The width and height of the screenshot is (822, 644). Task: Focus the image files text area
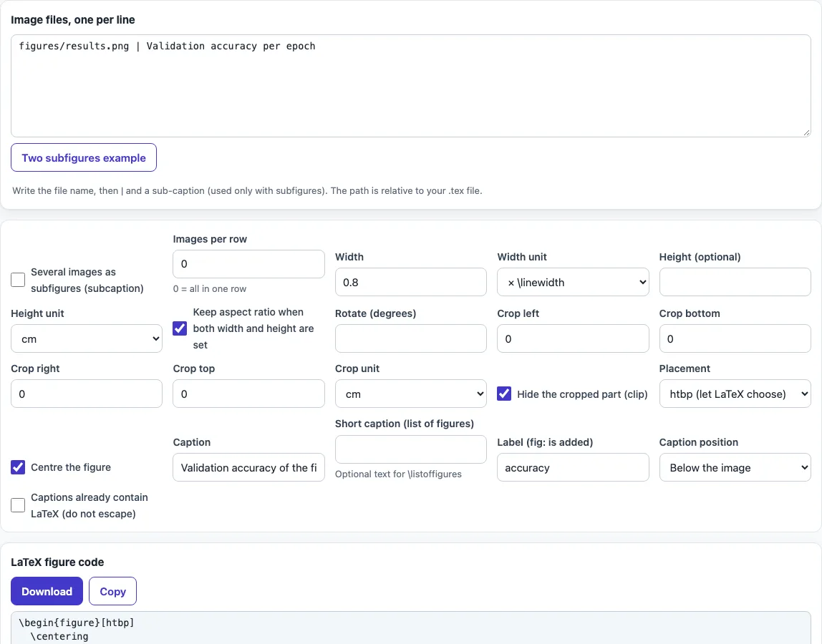(411, 86)
